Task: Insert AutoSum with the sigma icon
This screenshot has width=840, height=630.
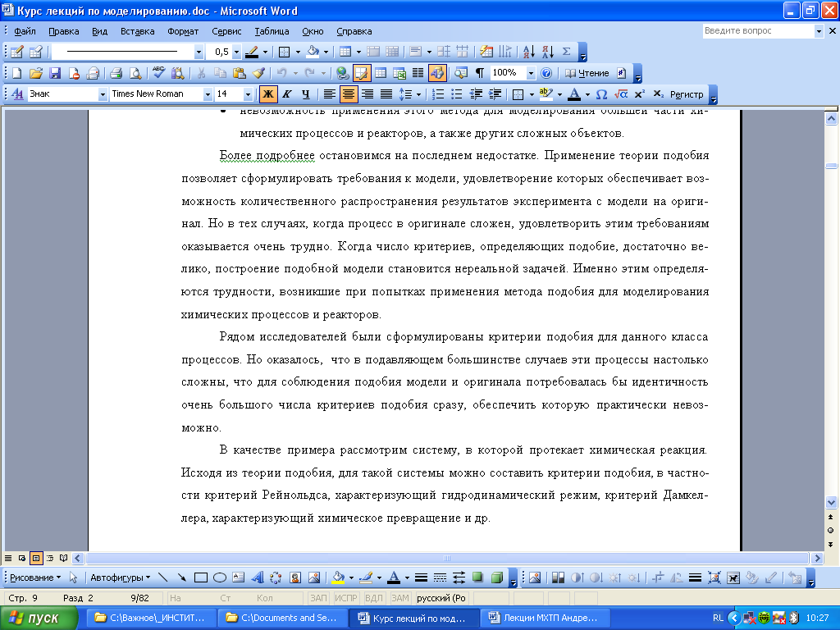Action: pos(566,52)
